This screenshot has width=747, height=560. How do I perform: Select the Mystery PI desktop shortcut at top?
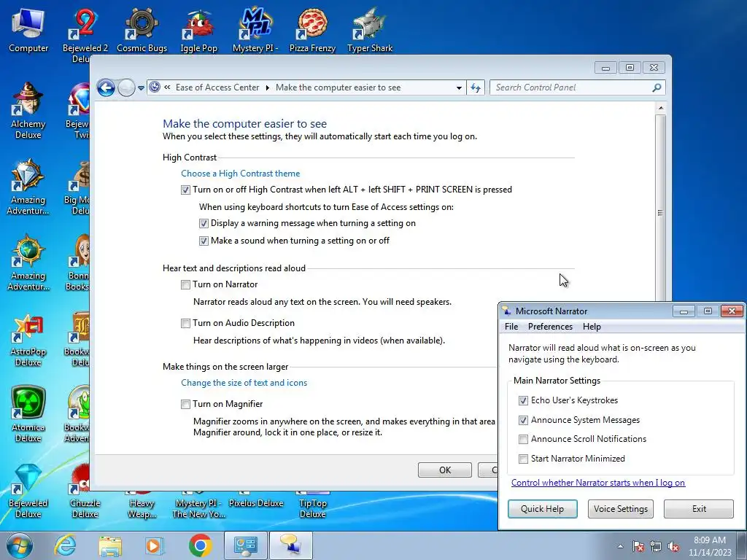tap(256, 31)
